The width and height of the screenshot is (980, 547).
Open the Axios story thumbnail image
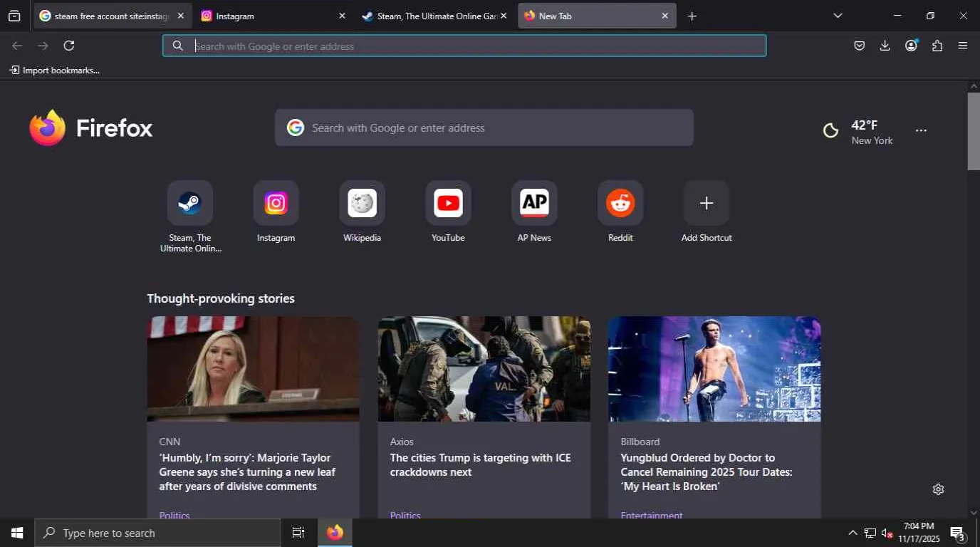[484, 369]
